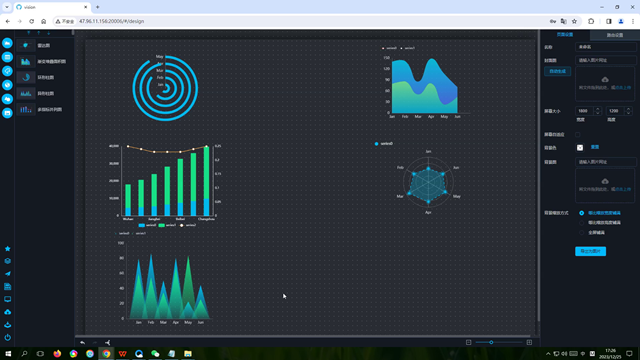642x361 pixels.
Task: Toggle series1 legend in the bar-line chart
Action: pos(167,225)
